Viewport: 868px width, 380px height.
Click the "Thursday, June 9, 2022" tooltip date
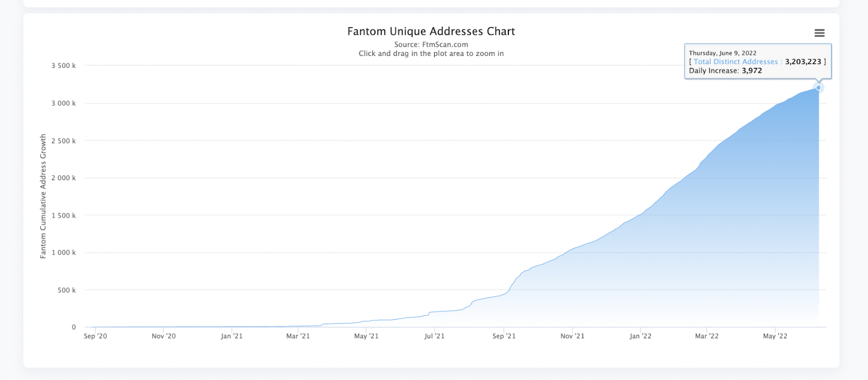723,53
